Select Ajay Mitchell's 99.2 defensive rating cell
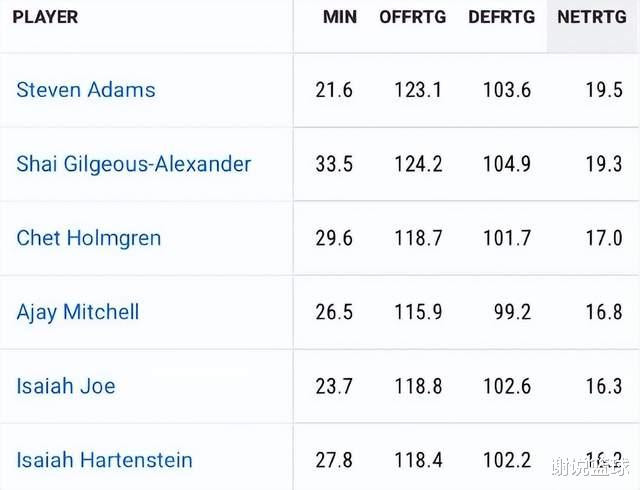The width and height of the screenshot is (640, 490). pyautogui.click(x=511, y=312)
